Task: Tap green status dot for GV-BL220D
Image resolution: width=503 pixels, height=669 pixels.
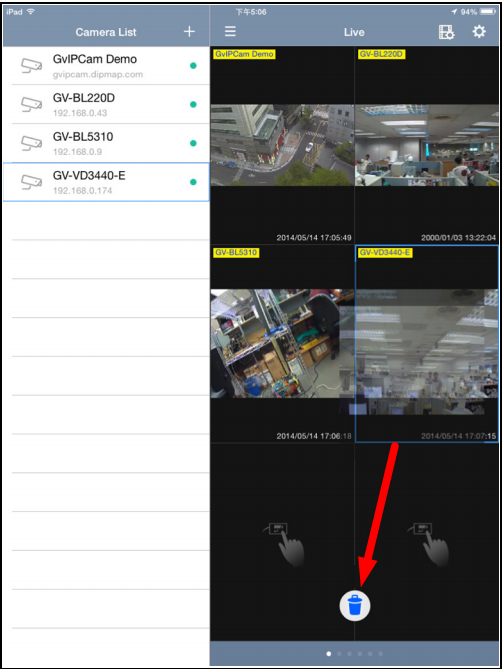Action: coord(193,105)
